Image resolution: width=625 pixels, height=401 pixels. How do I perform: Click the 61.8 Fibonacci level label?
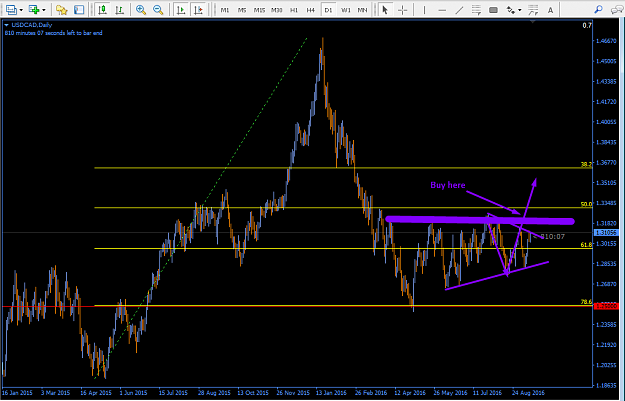click(x=586, y=245)
